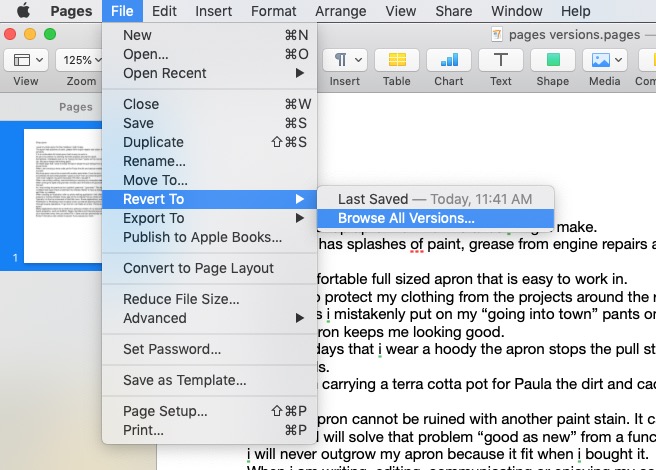The image size is (656, 470).
Task: Open the Format menu
Action: (x=273, y=11)
